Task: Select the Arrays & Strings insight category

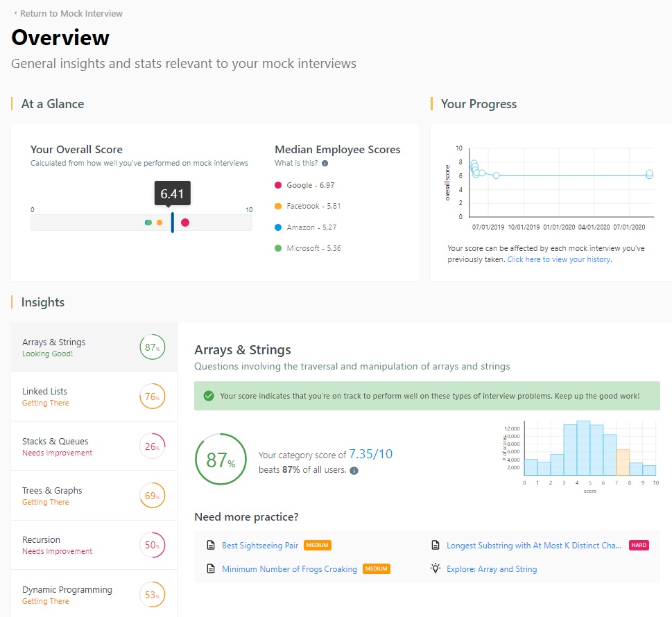Action: [94, 347]
